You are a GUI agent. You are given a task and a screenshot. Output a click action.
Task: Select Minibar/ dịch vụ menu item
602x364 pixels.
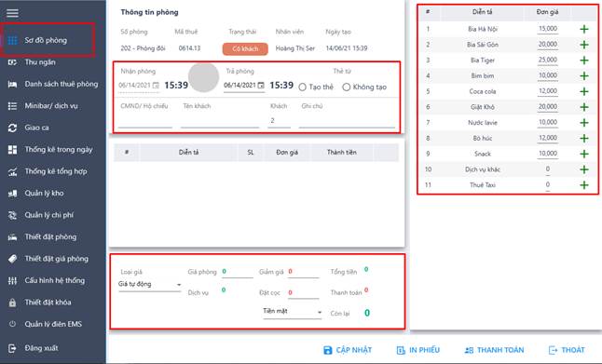(51, 106)
